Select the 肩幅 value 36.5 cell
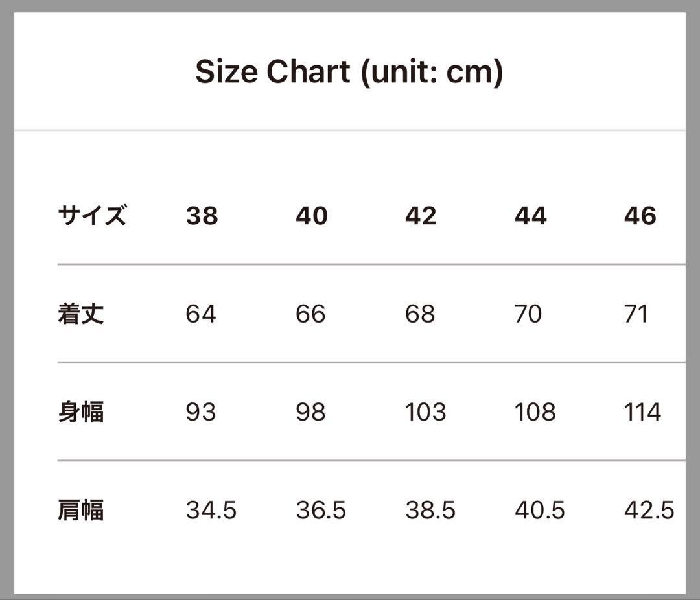This screenshot has width=700, height=600. 321,511
